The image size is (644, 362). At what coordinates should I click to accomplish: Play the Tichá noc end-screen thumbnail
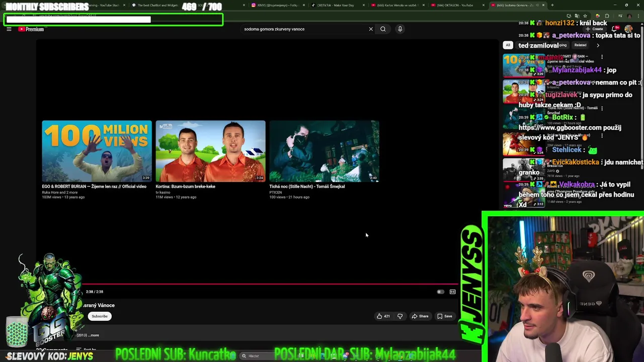pos(324,151)
